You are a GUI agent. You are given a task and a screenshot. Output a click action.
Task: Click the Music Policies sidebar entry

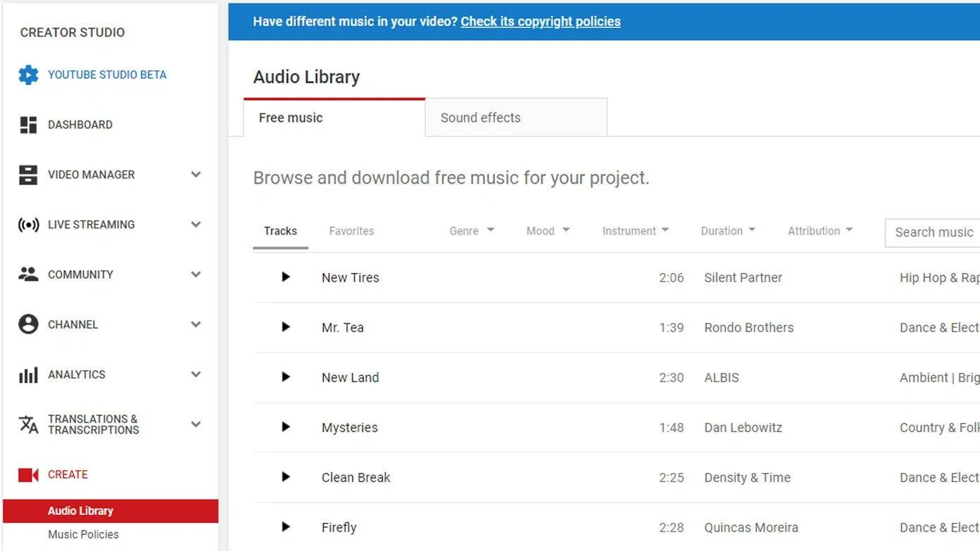coord(82,534)
